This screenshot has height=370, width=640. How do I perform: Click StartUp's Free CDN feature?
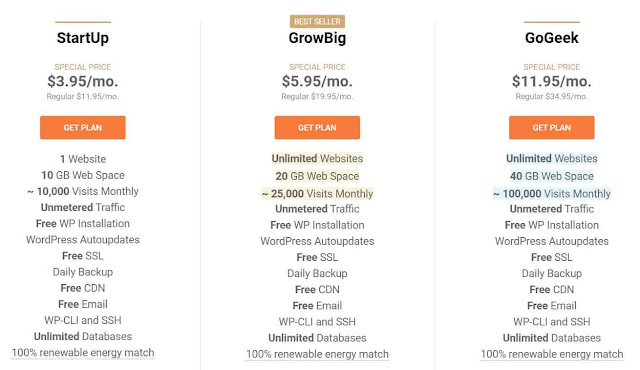83,288
